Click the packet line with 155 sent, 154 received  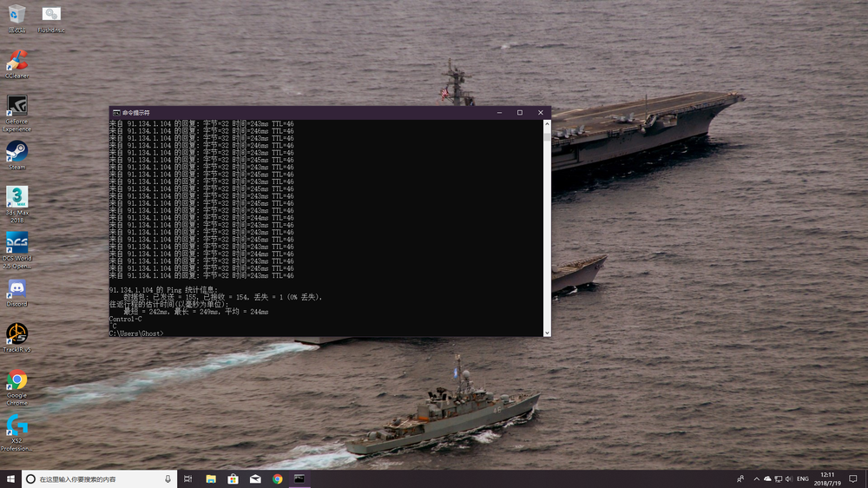[222, 298]
